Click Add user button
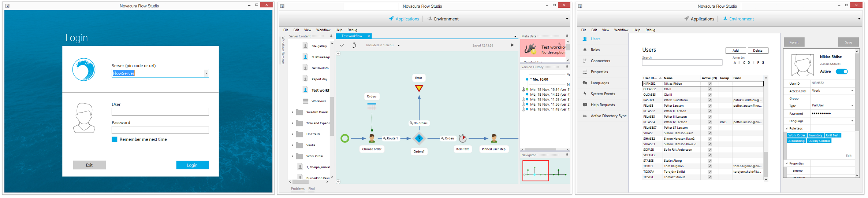Image resolution: width=868 pixels, height=198 pixels. tap(735, 51)
